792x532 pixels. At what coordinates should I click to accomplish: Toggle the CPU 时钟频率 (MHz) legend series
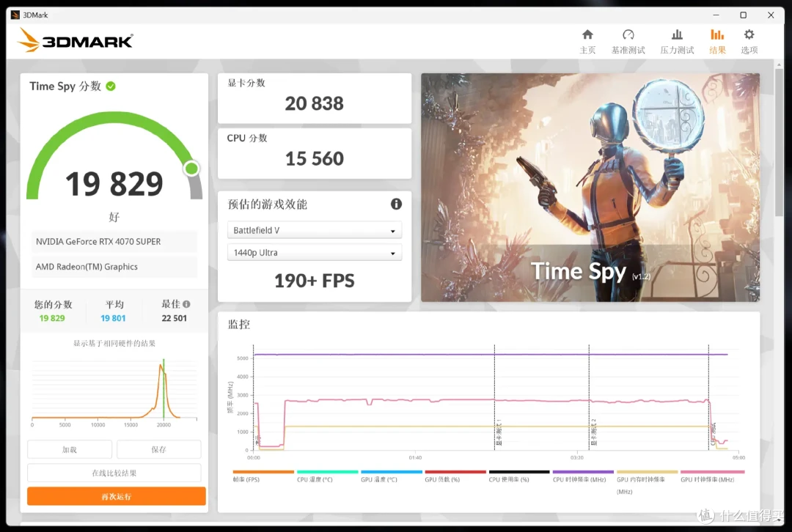tap(583, 476)
